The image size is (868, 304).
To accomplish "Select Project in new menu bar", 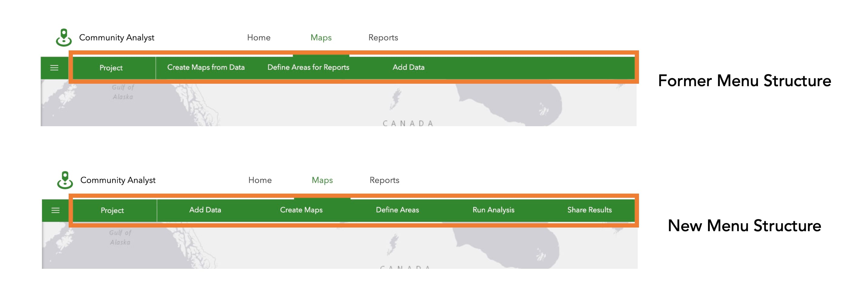I will (112, 211).
